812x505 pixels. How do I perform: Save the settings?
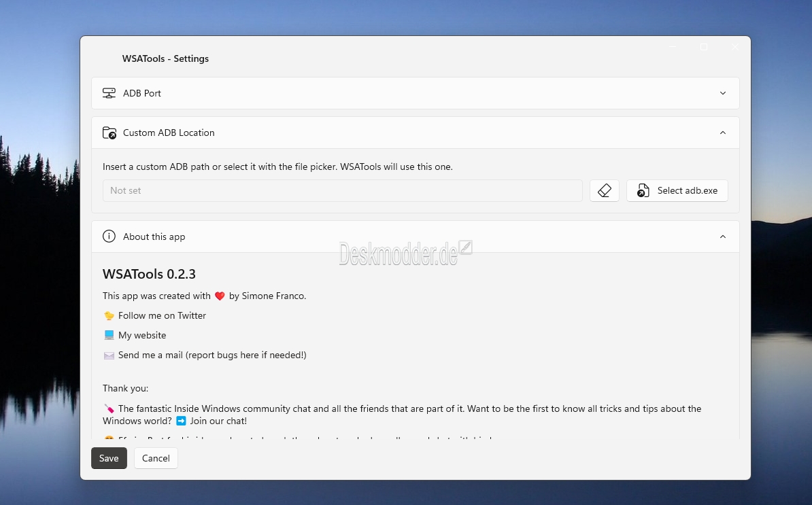point(109,458)
